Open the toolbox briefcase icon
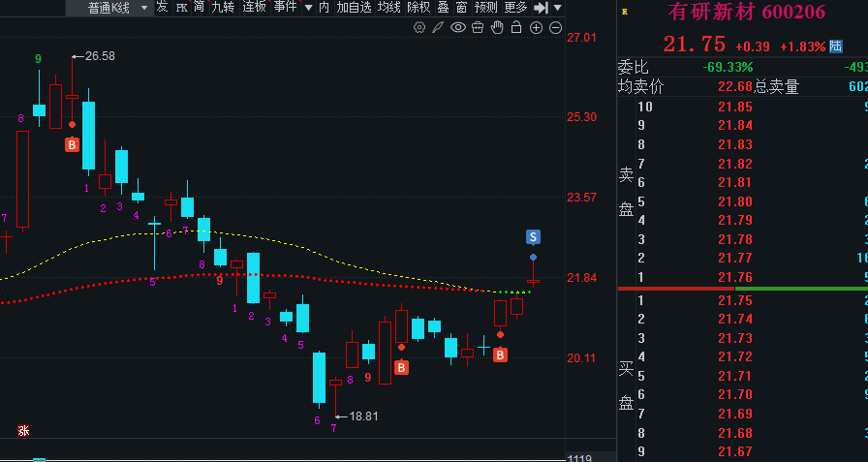The width and height of the screenshot is (868, 462). [x=478, y=28]
